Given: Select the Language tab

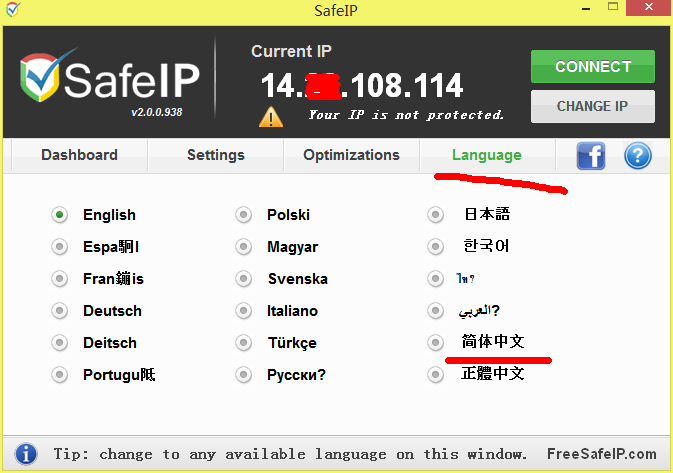Looking at the screenshot, I should pos(487,155).
